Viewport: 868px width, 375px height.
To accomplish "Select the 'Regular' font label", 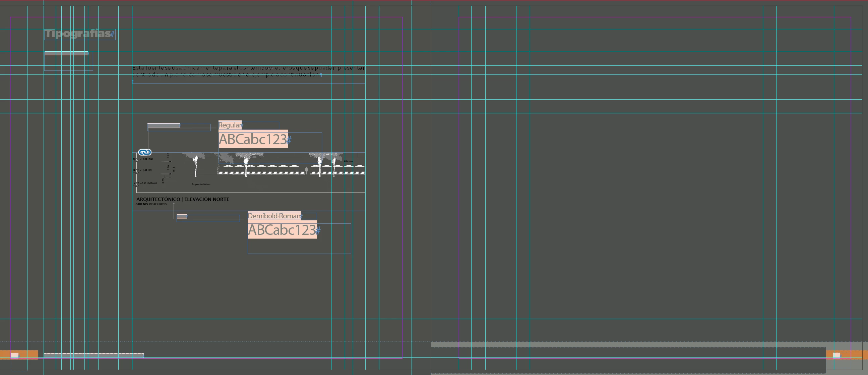I will [x=230, y=125].
